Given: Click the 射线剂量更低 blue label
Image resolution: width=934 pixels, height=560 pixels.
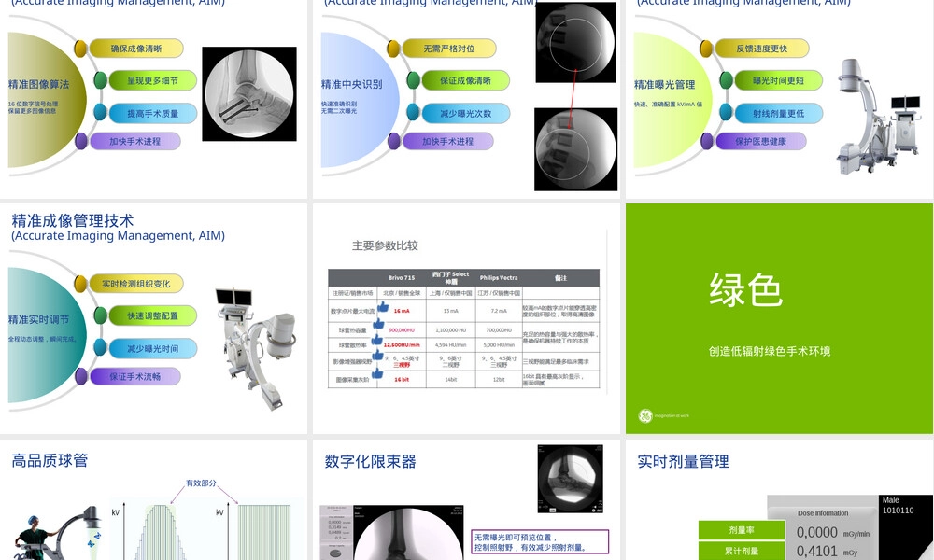Looking at the screenshot, I should click(x=779, y=113).
